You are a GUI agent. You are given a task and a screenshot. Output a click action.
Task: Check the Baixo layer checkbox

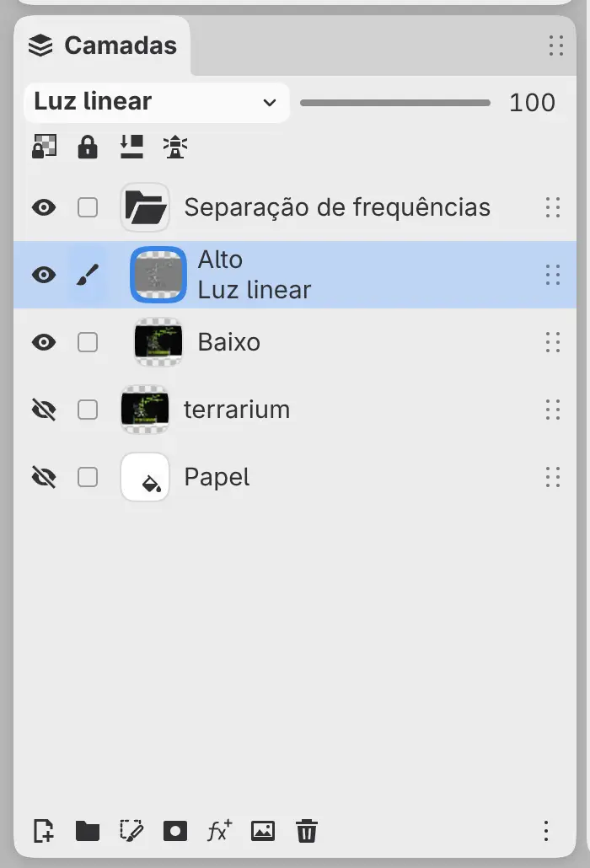[x=88, y=342]
